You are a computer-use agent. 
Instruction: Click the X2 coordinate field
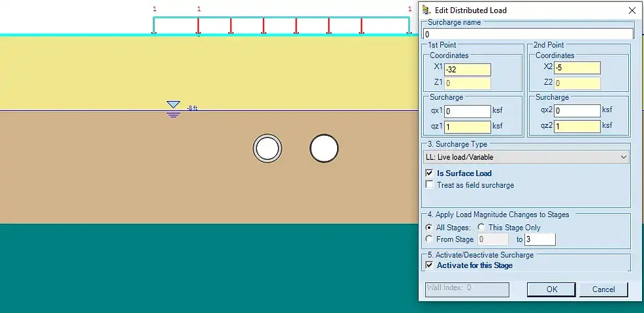[578, 68]
